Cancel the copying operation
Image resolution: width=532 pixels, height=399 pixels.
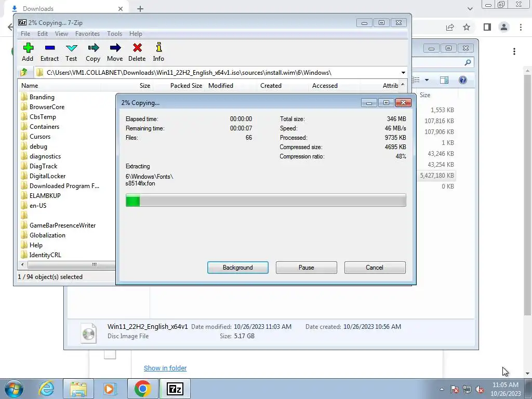(375, 268)
